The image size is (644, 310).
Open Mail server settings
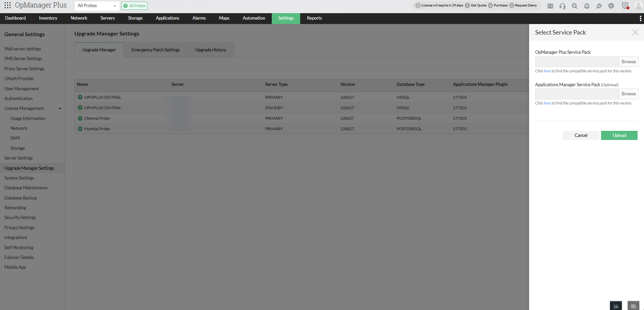[x=23, y=49]
